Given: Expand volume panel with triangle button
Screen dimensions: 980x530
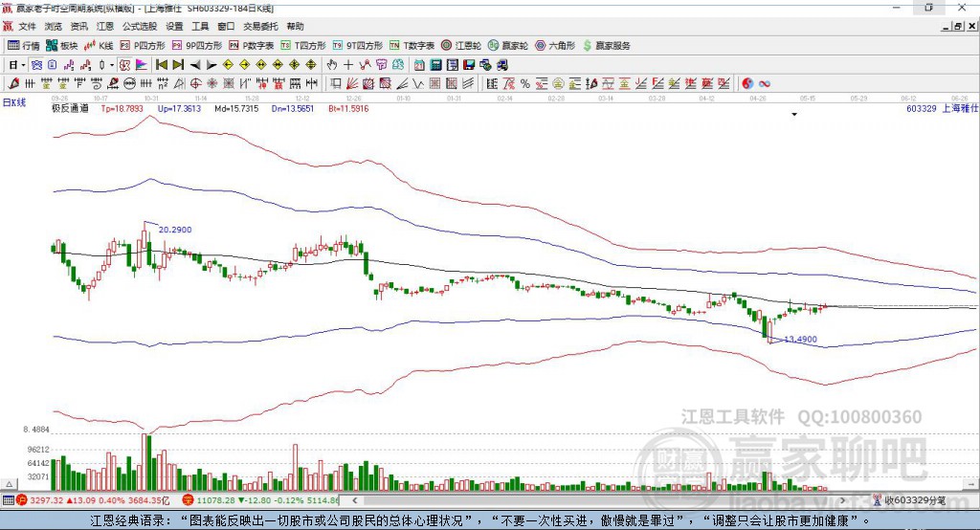Looking at the screenshot, I should (9, 484).
